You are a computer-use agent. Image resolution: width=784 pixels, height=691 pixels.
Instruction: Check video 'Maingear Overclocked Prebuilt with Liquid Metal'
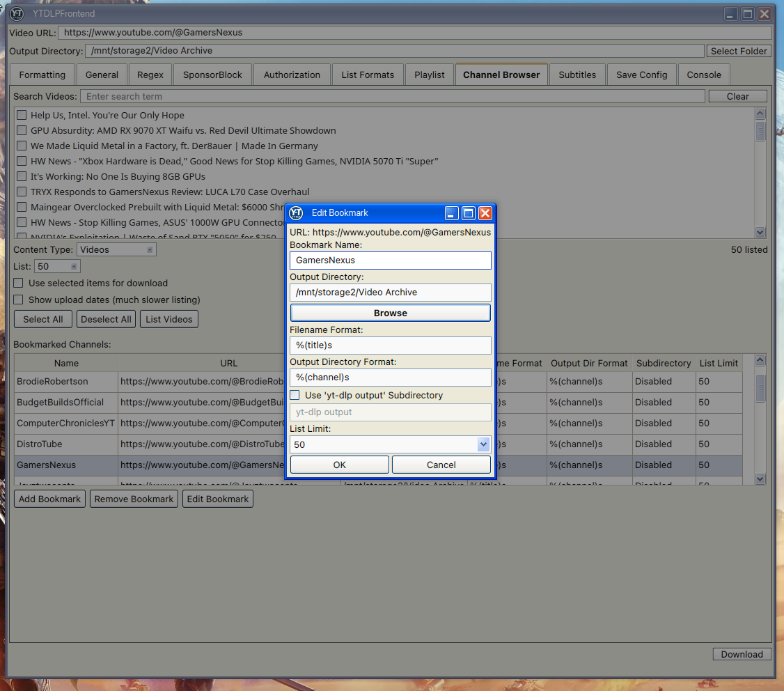[x=22, y=207]
